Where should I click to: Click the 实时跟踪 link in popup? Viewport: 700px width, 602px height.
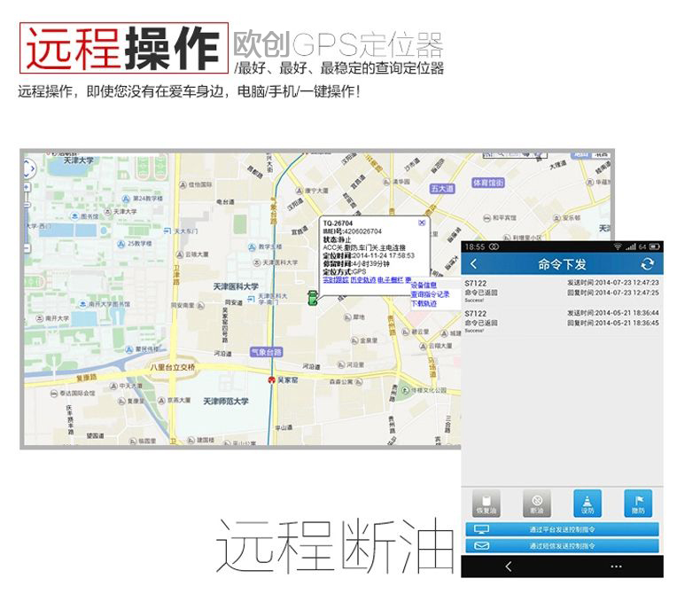pos(335,279)
